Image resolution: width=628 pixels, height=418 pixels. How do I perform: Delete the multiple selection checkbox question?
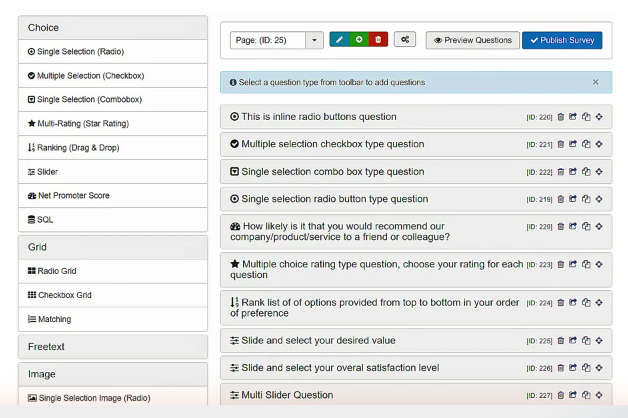(561, 144)
